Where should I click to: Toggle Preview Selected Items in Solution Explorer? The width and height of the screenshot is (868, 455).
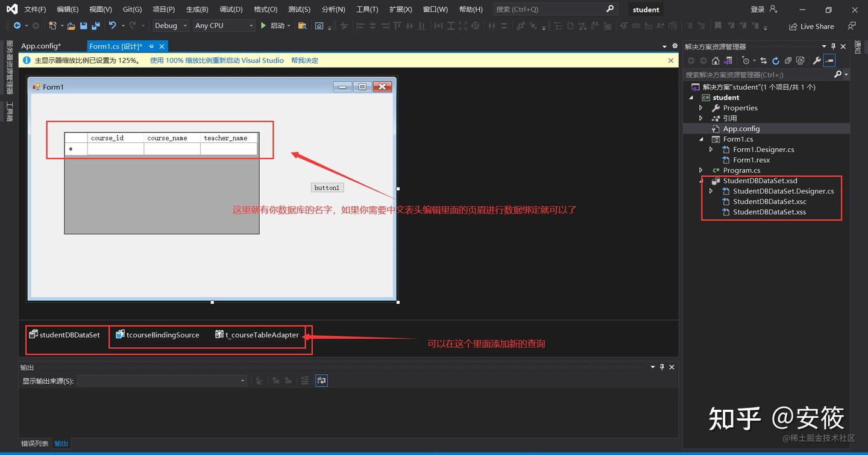click(x=829, y=60)
